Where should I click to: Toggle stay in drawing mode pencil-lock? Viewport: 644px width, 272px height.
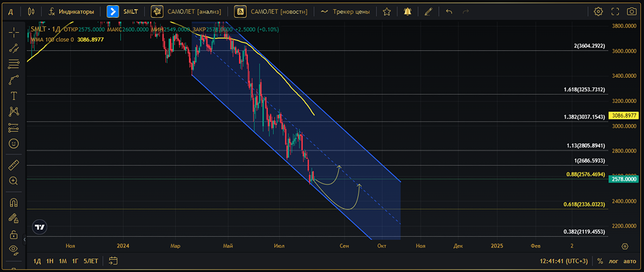pos(14,218)
